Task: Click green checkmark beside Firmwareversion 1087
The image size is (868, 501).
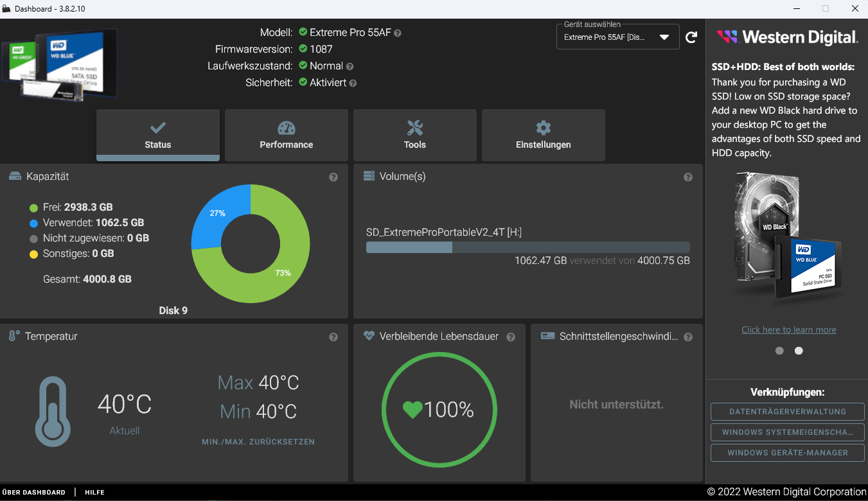Action: (x=303, y=49)
